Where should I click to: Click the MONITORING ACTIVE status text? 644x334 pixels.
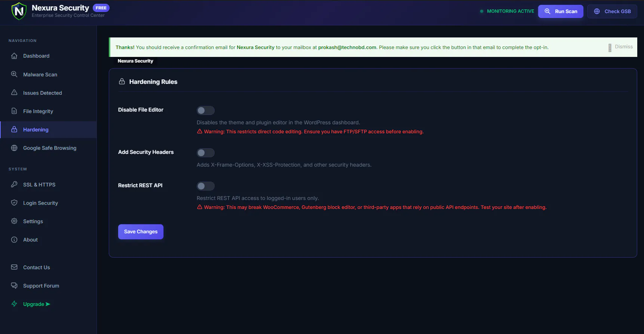(x=510, y=11)
